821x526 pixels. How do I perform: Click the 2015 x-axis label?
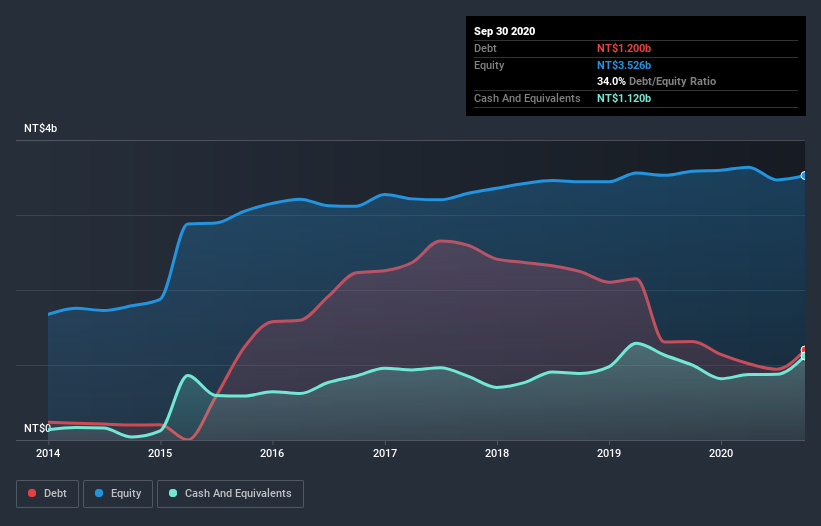click(x=160, y=453)
